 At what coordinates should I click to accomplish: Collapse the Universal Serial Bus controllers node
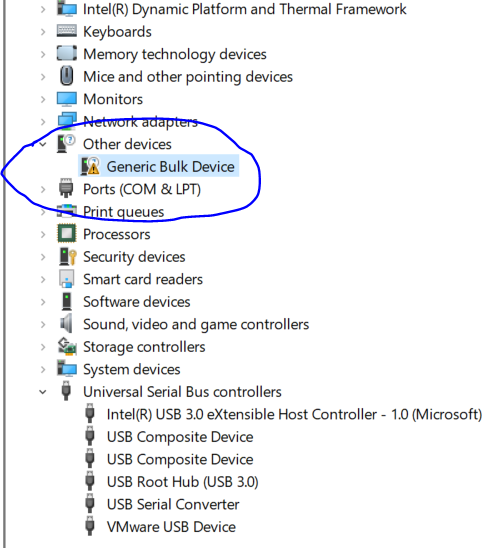(x=43, y=392)
